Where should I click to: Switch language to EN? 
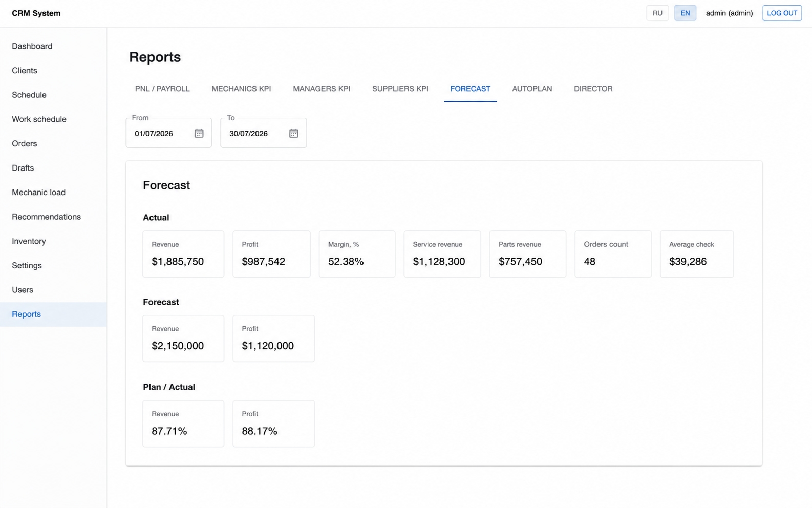[x=685, y=13]
